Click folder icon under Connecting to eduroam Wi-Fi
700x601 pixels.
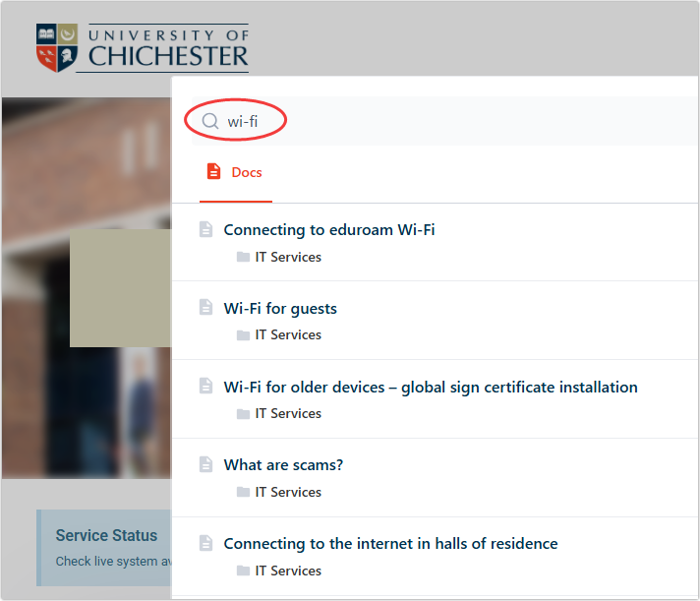click(x=243, y=257)
